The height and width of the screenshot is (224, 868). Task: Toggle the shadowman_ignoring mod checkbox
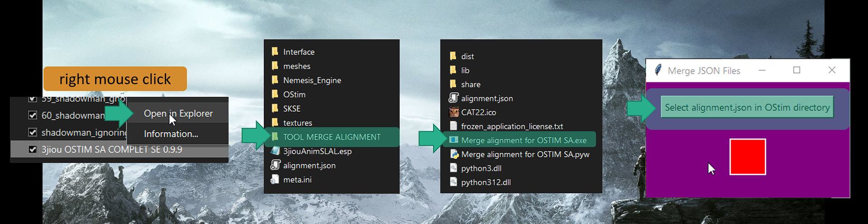[x=33, y=132]
